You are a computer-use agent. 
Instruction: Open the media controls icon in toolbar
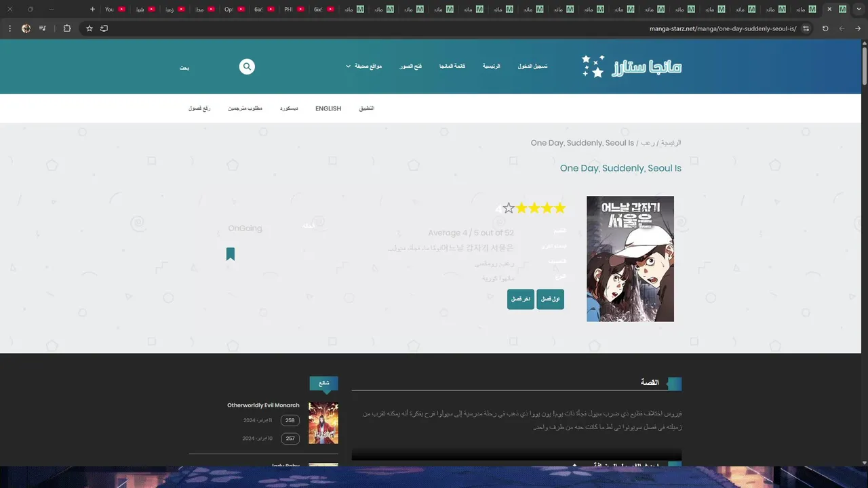point(43,28)
